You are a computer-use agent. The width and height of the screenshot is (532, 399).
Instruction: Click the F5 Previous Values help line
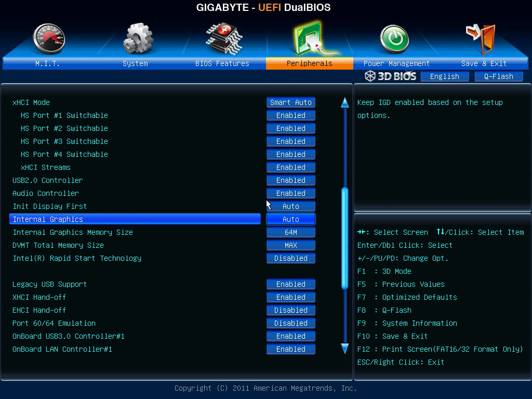pos(401,284)
